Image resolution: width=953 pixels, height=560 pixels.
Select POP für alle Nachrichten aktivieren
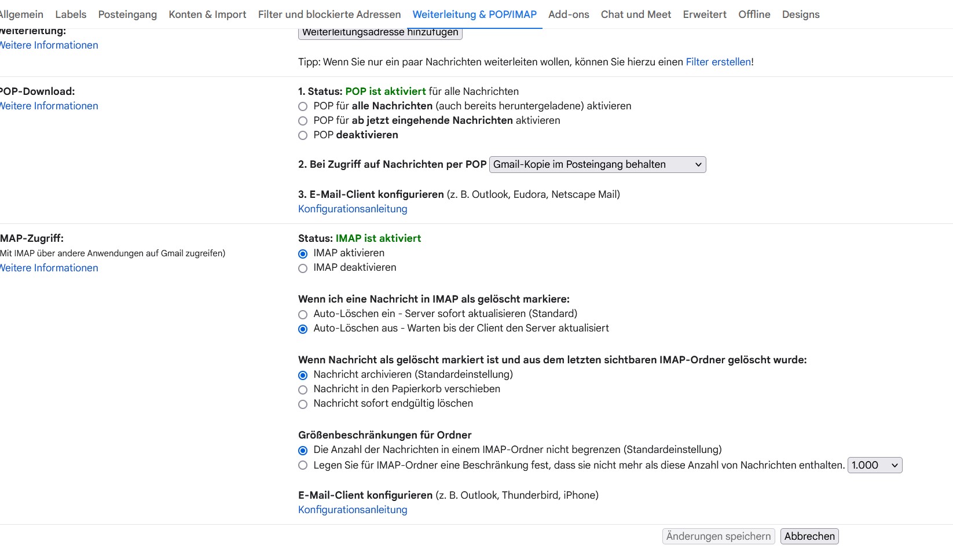pos(303,106)
